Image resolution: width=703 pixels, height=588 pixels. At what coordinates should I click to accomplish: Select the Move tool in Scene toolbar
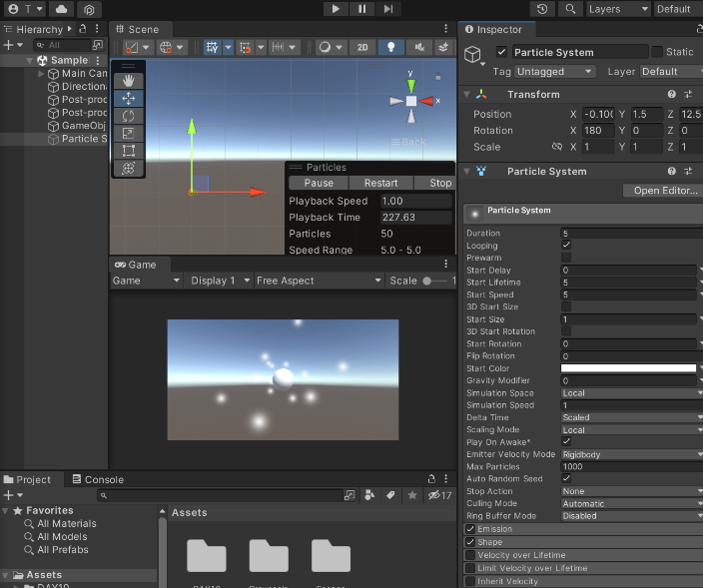point(128,99)
